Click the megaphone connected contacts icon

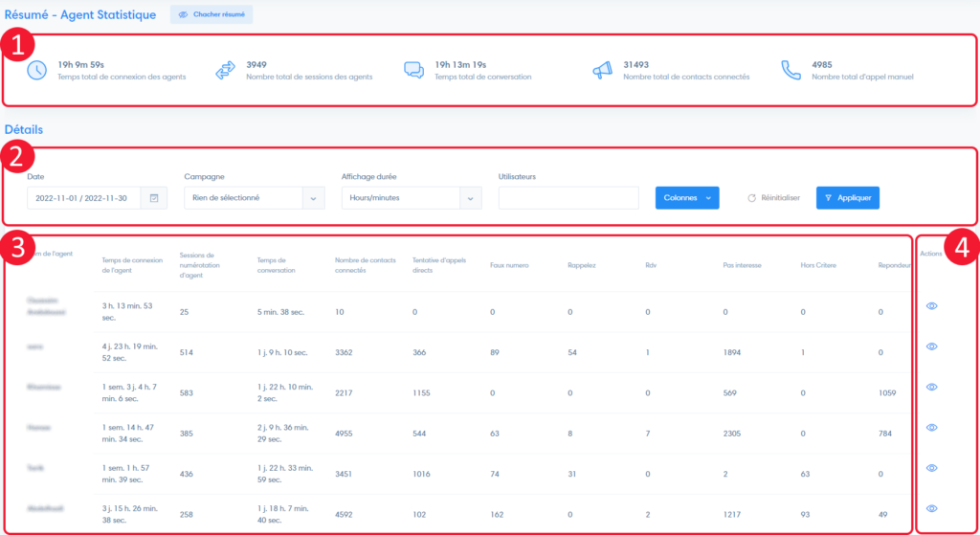602,70
